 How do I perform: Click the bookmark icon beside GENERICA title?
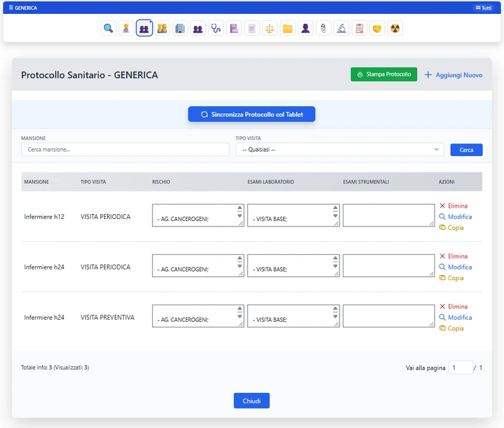(11, 8)
